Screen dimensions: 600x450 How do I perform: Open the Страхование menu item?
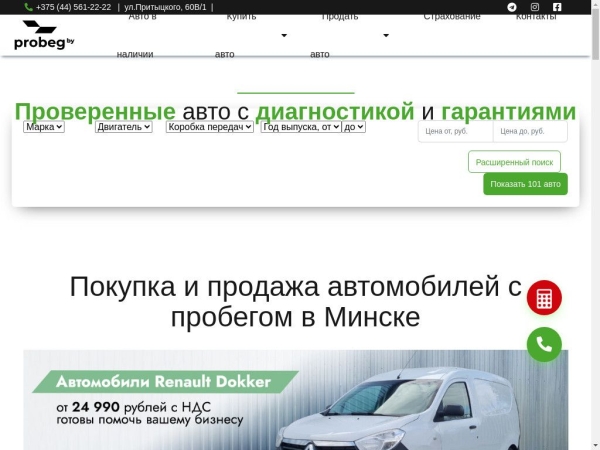(x=452, y=16)
